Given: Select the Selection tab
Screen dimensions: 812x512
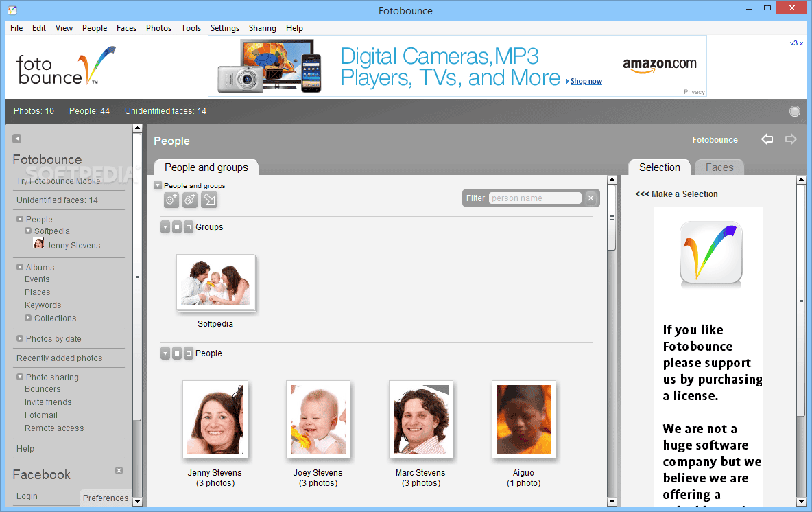Looking at the screenshot, I should (659, 167).
